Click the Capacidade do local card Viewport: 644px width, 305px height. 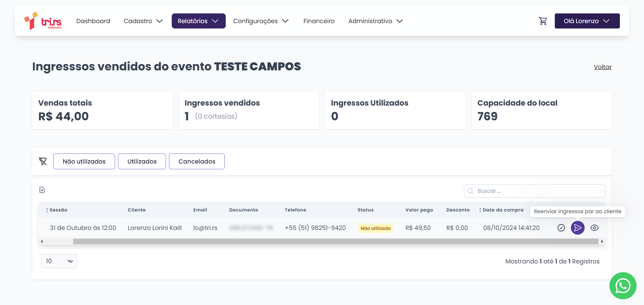542,111
